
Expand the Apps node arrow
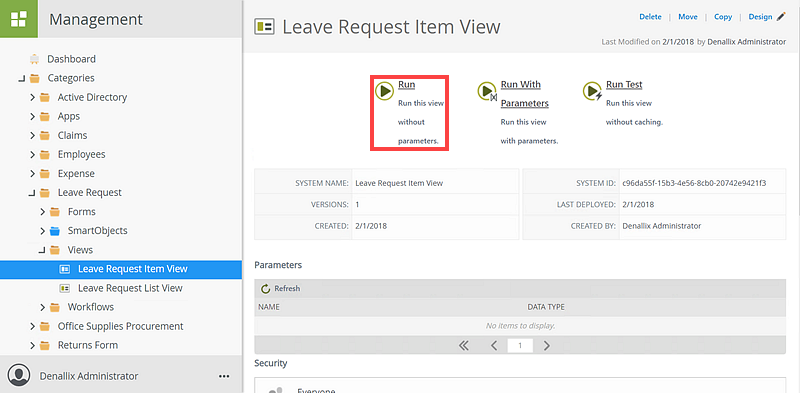[32, 116]
